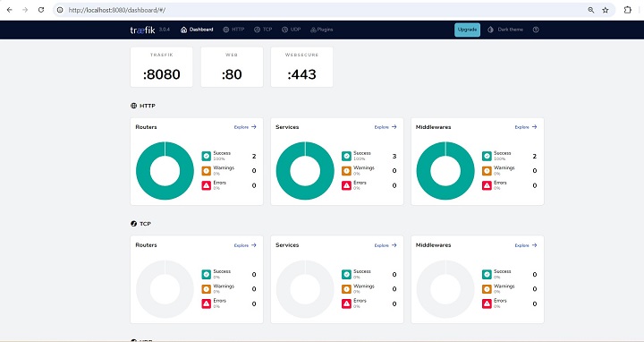Reload the dashboard page
The width and height of the screenshot is (644, 342).
click(41, 10)
